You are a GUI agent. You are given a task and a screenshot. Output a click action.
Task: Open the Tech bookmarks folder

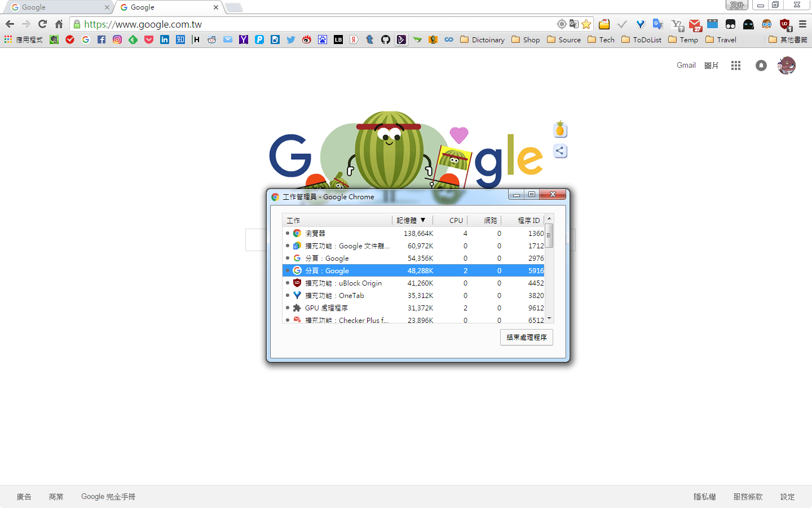pyautogui.click(x=601, y=40)
